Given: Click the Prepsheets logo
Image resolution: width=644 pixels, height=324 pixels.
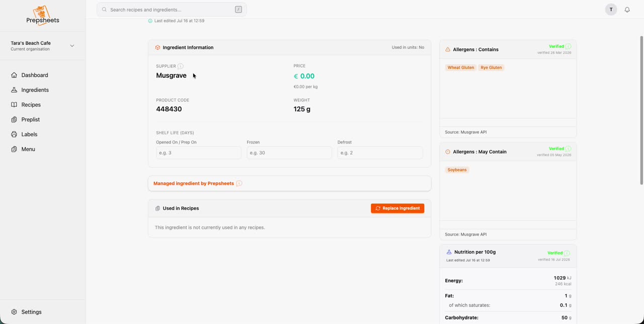Looking at the screenshot, I should (43, 15).
